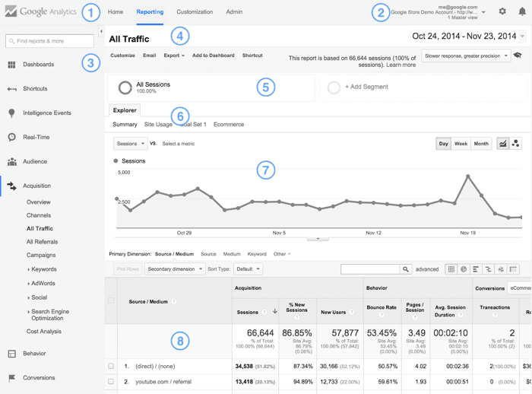
Task: Set graph interval to Month
Action: tap(481, 144)
